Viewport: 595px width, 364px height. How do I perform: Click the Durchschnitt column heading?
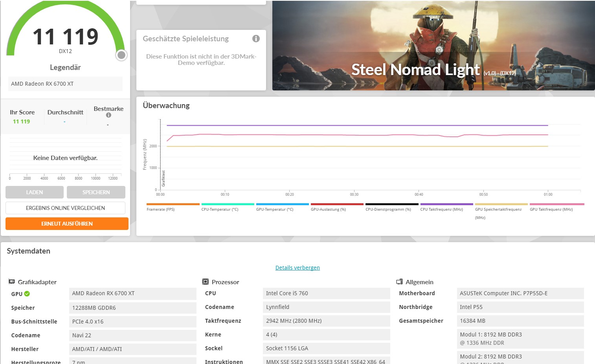[65, 112]
